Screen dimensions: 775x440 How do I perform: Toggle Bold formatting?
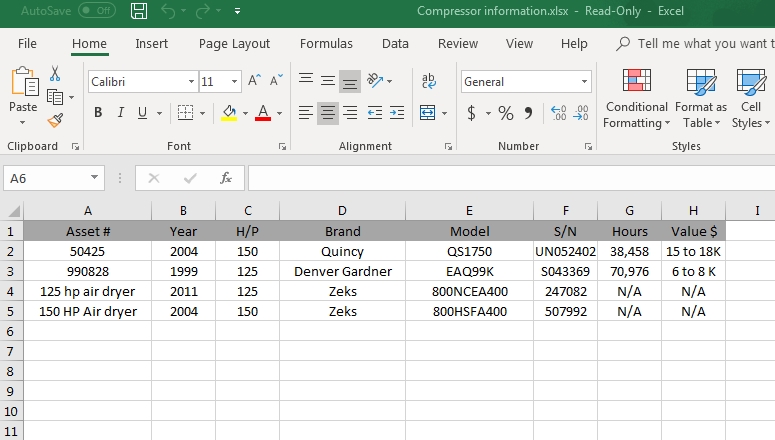98,113
